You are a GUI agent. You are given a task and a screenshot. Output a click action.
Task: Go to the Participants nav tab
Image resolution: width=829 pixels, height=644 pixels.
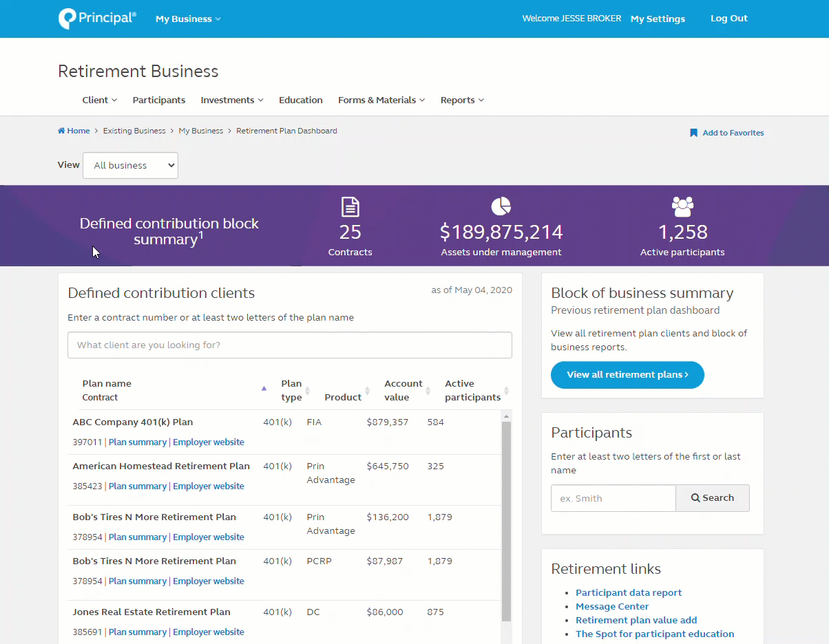pos(158,100)
